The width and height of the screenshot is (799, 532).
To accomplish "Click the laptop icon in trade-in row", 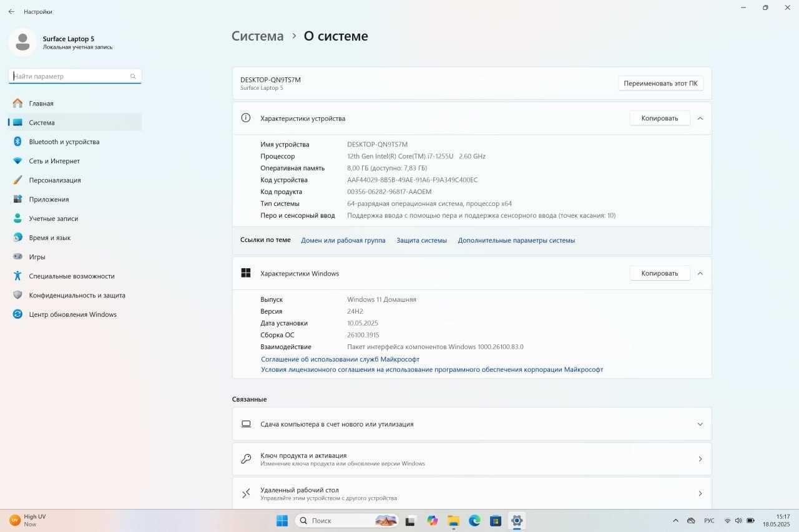I will (x=246, y=424).
